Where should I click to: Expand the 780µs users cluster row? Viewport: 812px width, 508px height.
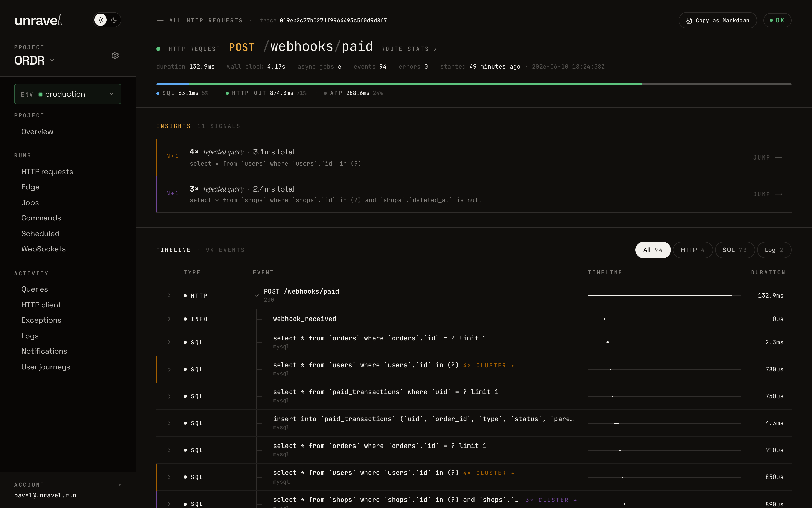[169, 370]
